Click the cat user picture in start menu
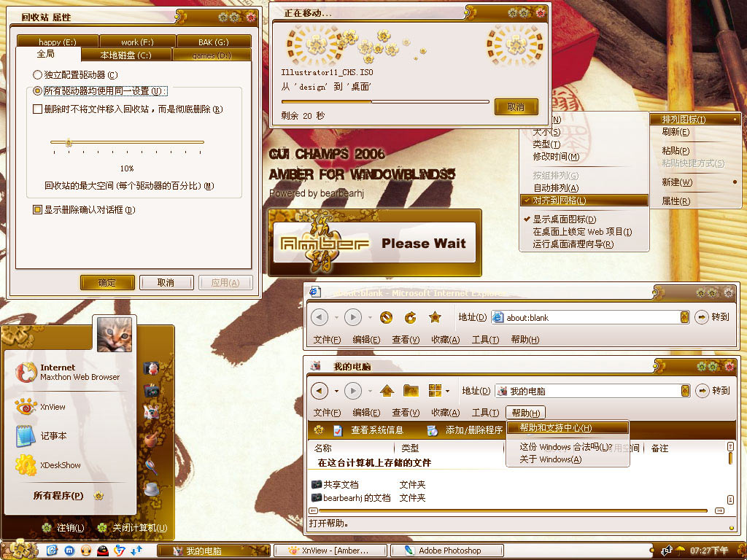This screenshot has width=747, height=560. click(115, 334)
